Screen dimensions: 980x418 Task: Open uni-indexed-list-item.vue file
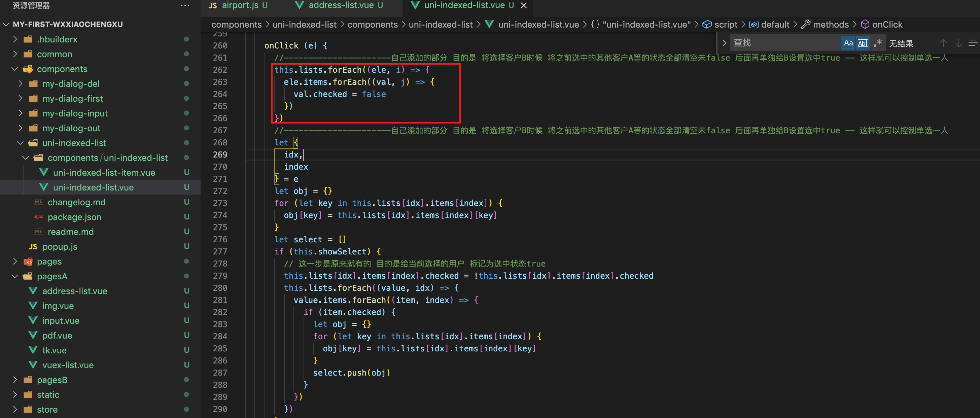(x=104, y=173)
